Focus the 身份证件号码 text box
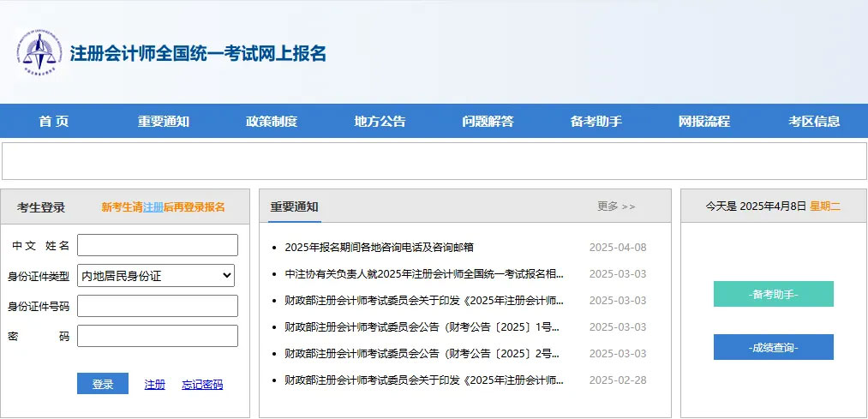The width and height of the screenshot is (868, 419). coord(157,306)
